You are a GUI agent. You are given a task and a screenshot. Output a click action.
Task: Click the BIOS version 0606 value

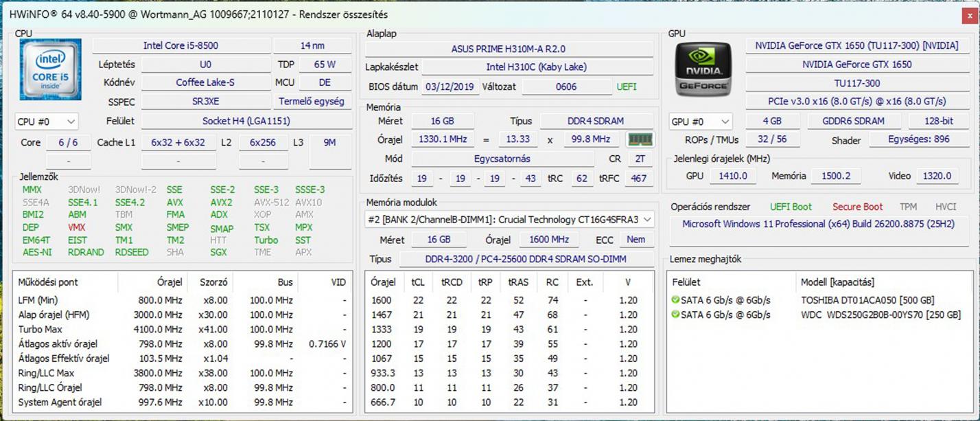tap(566, 87)
